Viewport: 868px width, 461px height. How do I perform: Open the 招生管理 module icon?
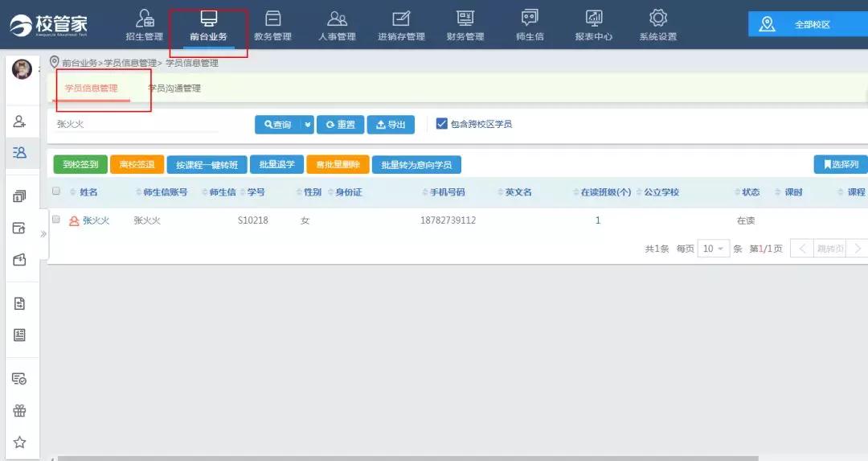coord(145,25)
